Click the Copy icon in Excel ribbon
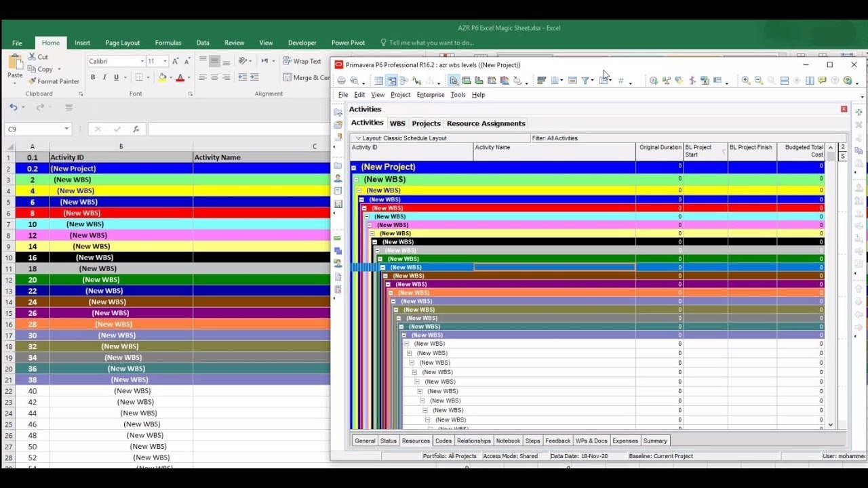The image size is (868, 488). [32, 69]
